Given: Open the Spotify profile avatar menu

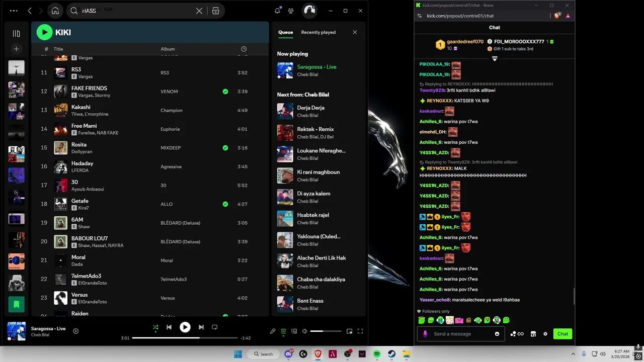Looking at the screenshot, I should coord(309,11).
